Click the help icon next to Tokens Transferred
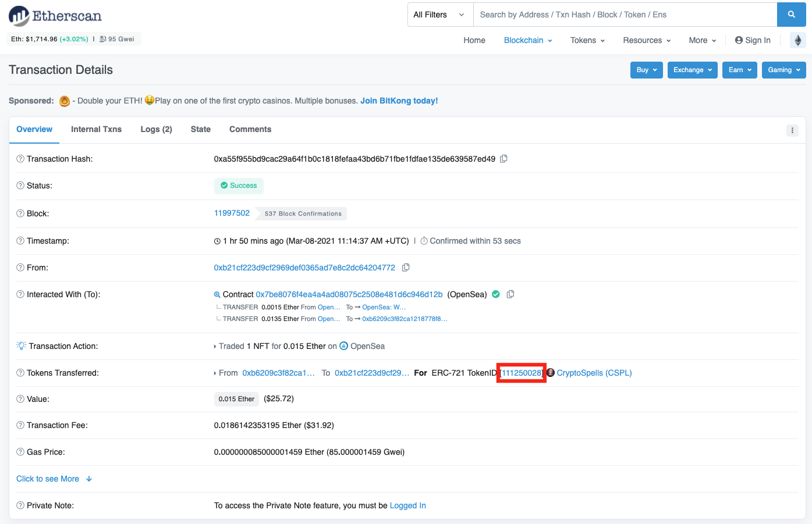Viewport: 812px width, 524px height. click(20, 373)
